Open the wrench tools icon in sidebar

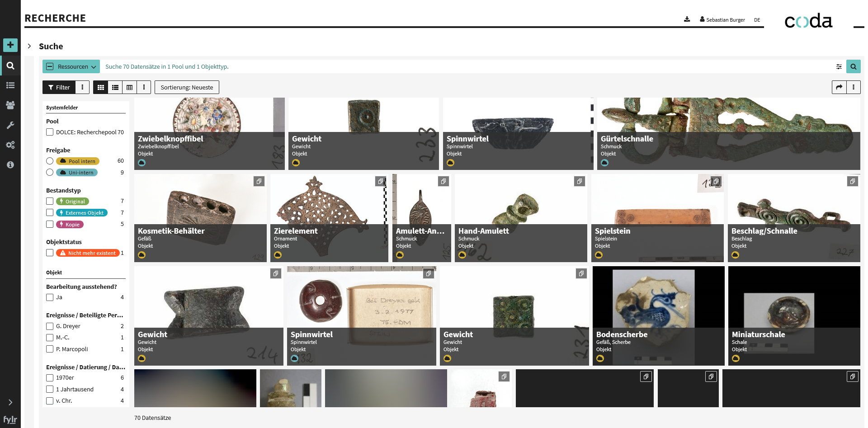click(x=10, y=125)
